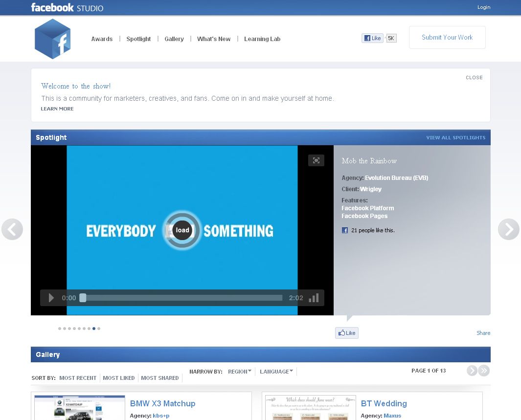
Task: Sort gallery by Most Recent
Action: click(78, 378)
